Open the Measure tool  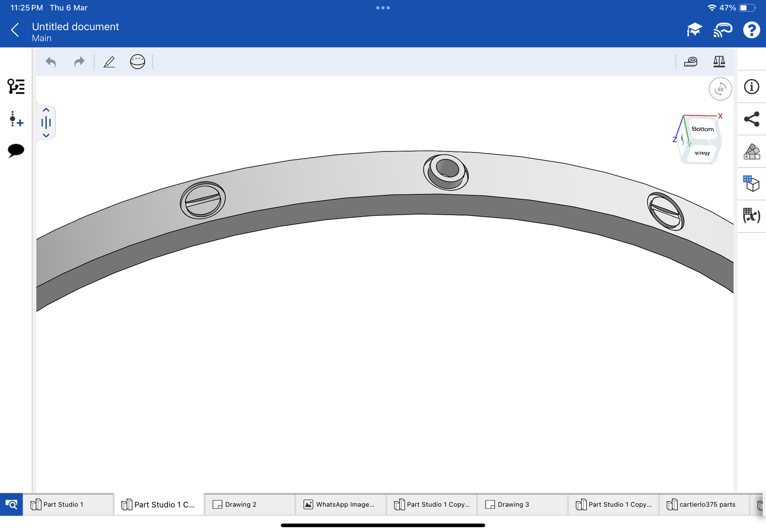click(x=691, y=62)
